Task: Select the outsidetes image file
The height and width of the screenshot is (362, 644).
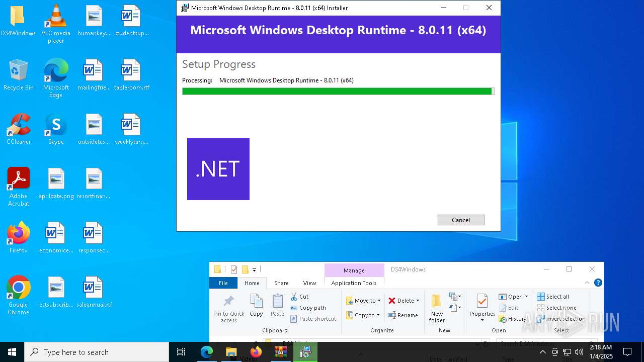Action: pos(94,130)
